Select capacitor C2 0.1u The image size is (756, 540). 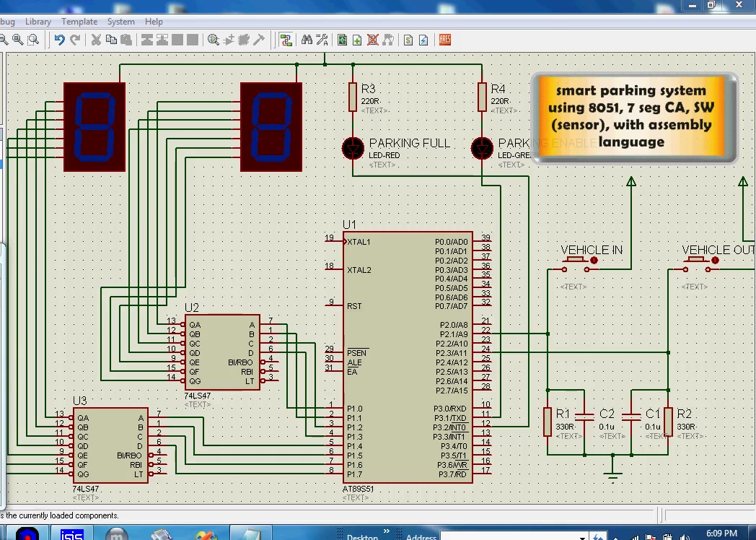(x=584, y=418)
